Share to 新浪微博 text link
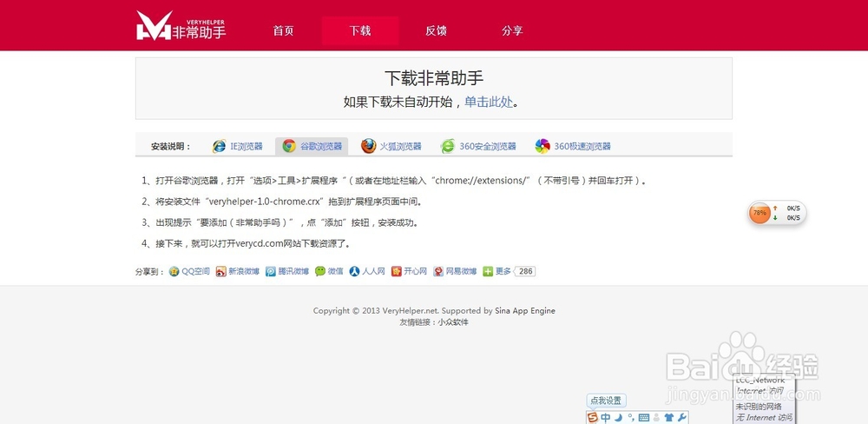868x424 pixels. coord(244,272)
